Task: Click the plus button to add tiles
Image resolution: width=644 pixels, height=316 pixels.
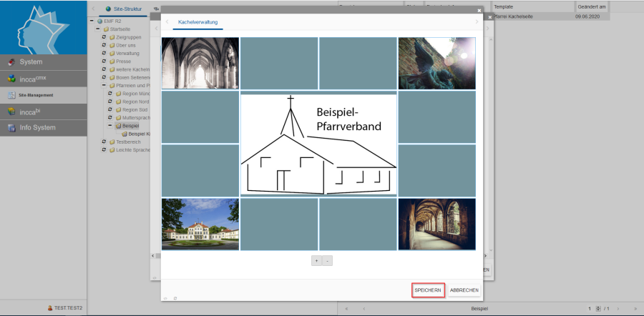Action: (316, 260)
